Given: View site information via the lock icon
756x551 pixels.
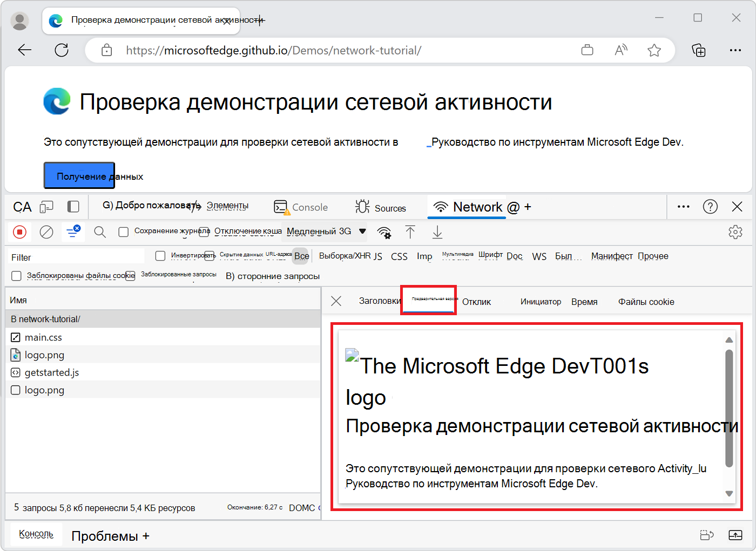Looking at the screenshot, I should (107, 50).
